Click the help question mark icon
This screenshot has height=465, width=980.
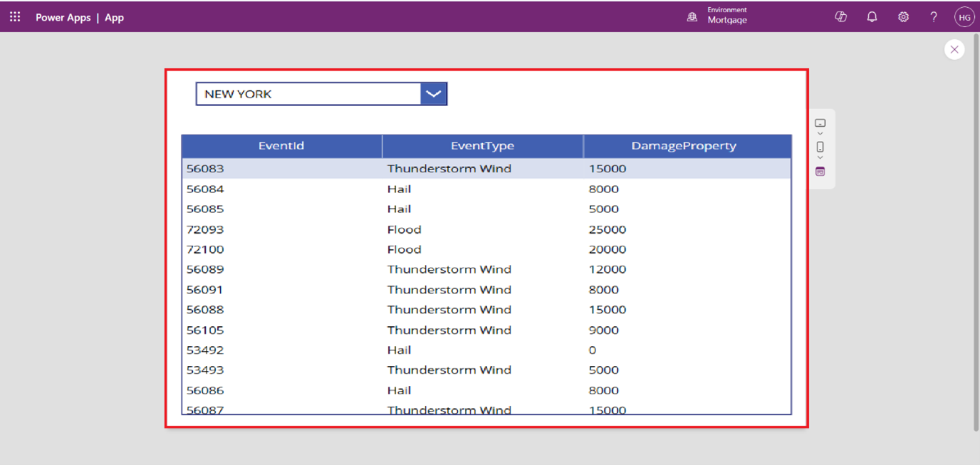click(934, 17)
